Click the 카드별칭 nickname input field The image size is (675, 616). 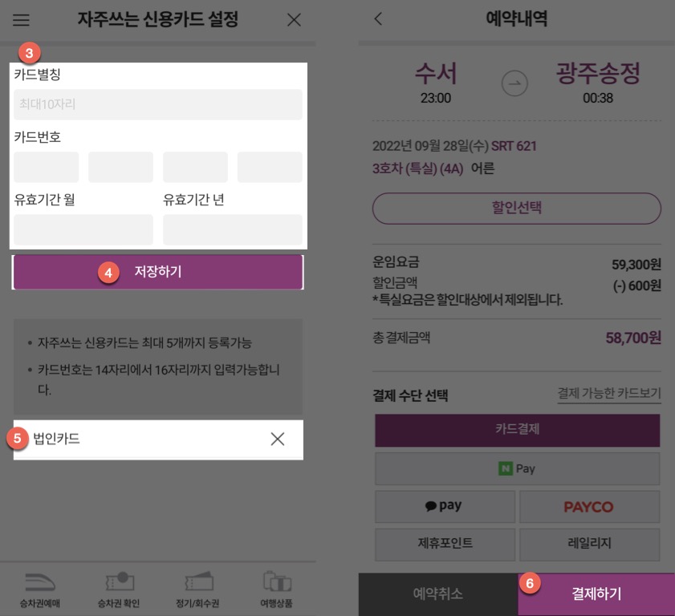point(158,105)
